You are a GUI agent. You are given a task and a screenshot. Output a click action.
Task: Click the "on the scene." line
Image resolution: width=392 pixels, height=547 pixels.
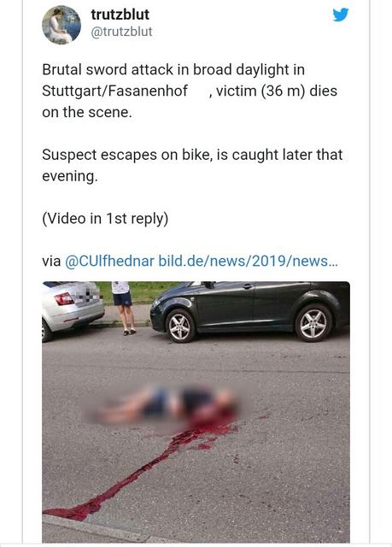pyautogui.click(x=87, y=112)
